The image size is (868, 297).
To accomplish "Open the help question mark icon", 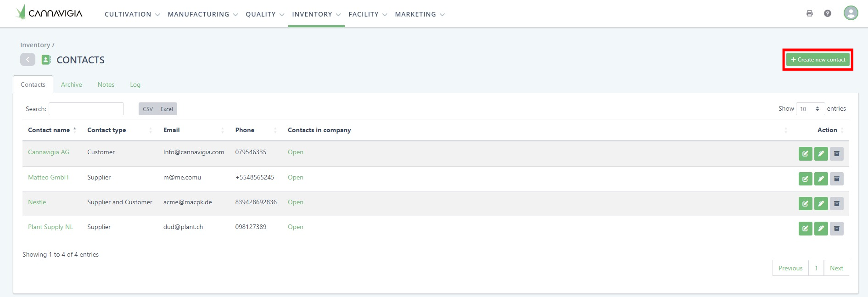I will coord(827,13).
